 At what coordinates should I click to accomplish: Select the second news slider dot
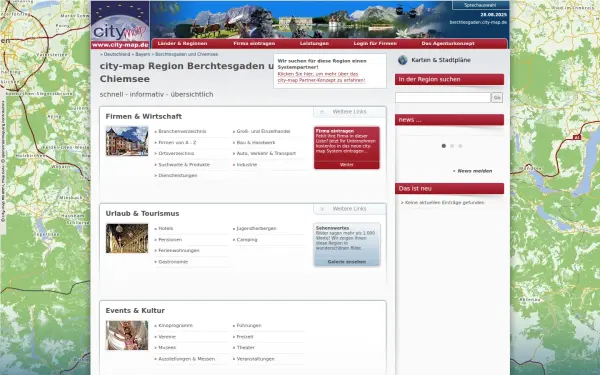pos(452,146)
